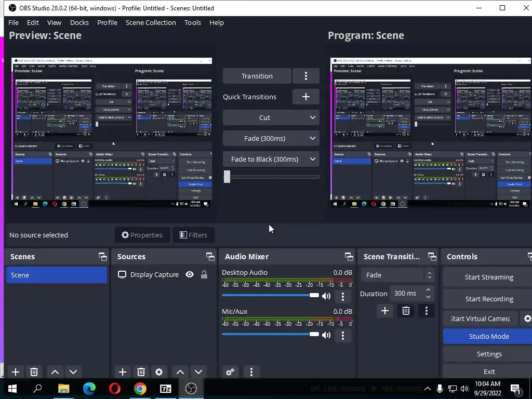Move scene up in Scenes dock

coord(55,372)
